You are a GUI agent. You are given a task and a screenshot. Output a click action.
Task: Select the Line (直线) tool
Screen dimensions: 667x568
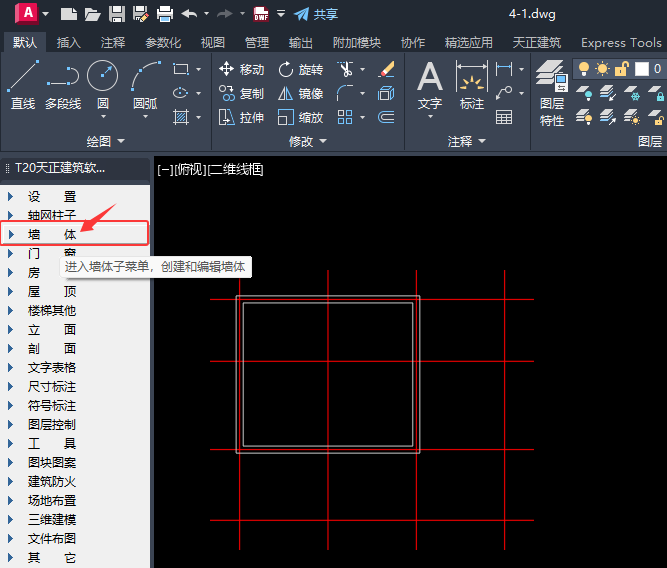coord(23,85)
